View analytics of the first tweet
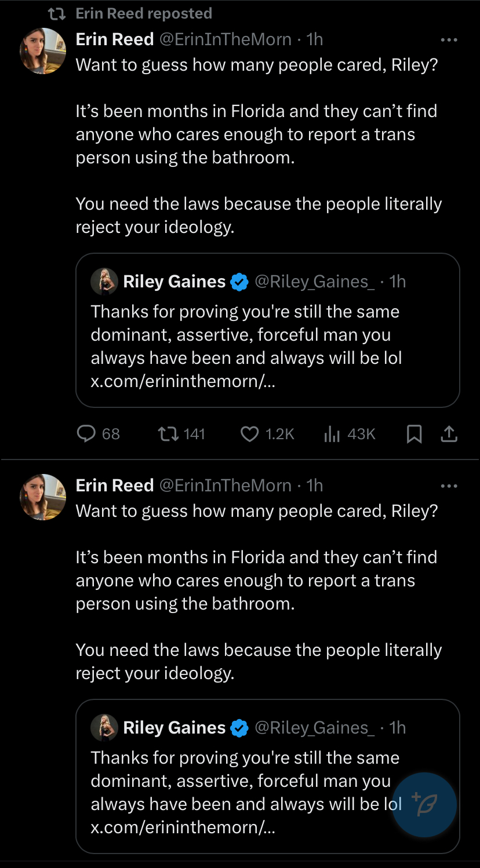The image size is (480, 868). 332,433
